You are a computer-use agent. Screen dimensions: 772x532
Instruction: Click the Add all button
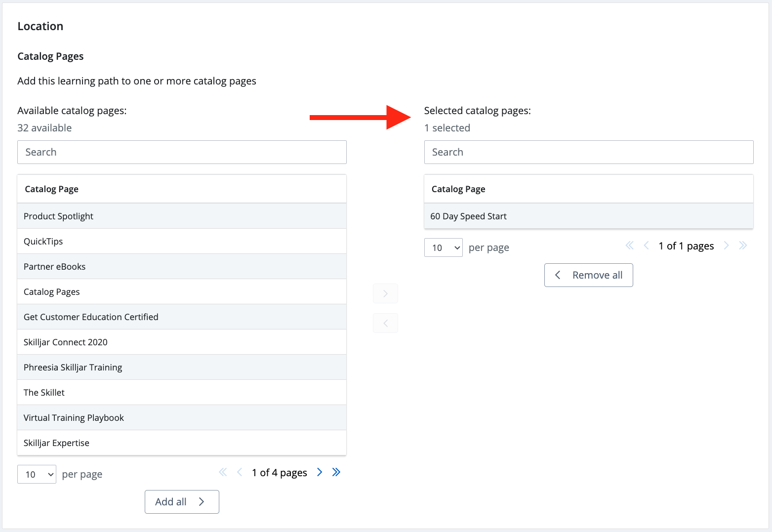181,502
